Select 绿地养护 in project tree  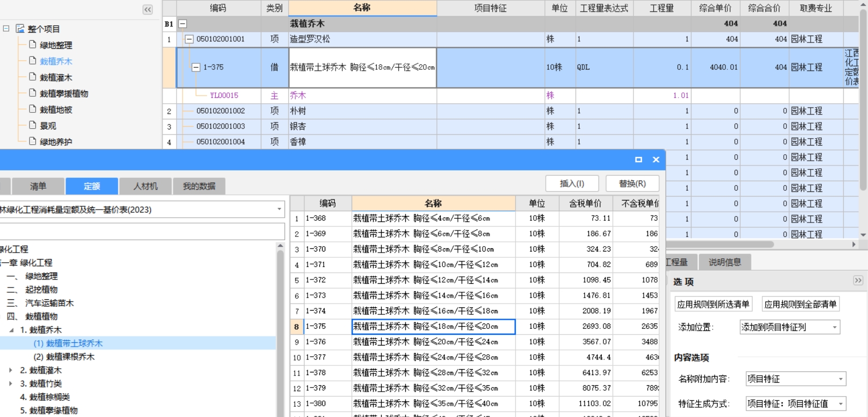(56, 142)
